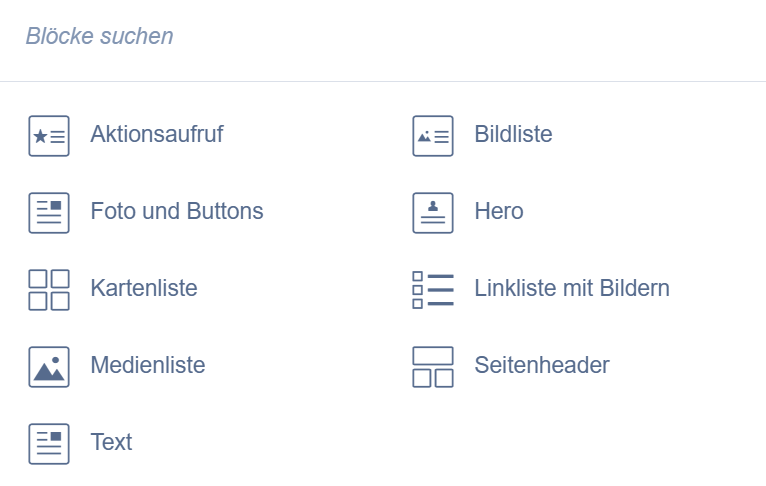Add the Seitenheader block via label
The width and height of the screenshot is (766, 486).
[x=542, y=365]
